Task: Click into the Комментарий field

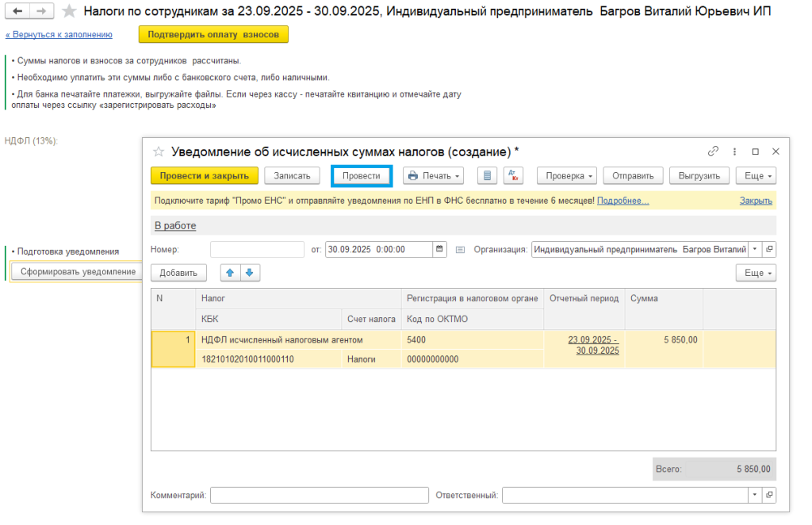Action: pyautogui.click(x=319, y=495)
